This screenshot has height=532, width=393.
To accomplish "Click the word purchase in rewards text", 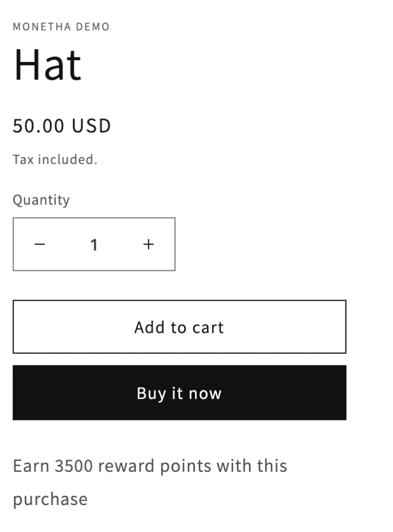I will click(x=50, y=499).
